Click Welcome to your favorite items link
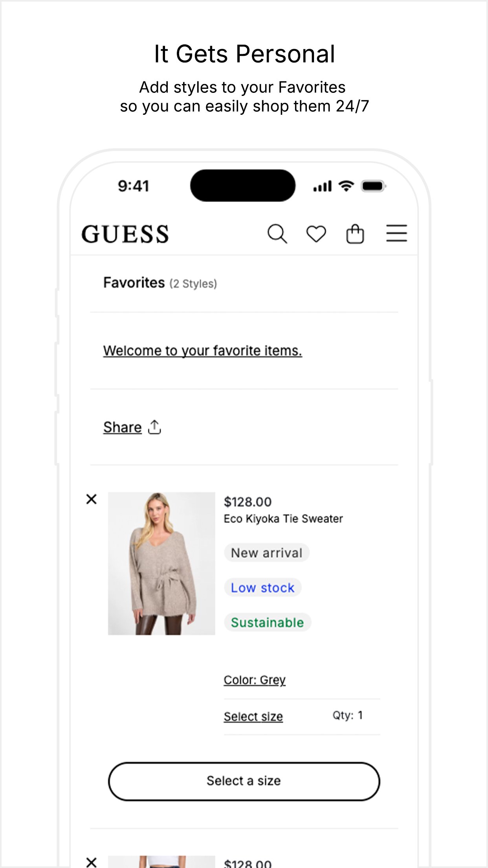 click(x=202, y=350)
